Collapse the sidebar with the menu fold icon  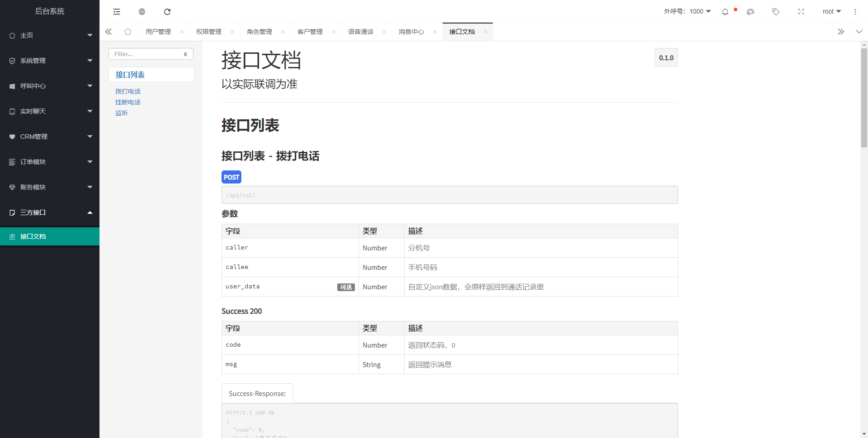[117, 12]
